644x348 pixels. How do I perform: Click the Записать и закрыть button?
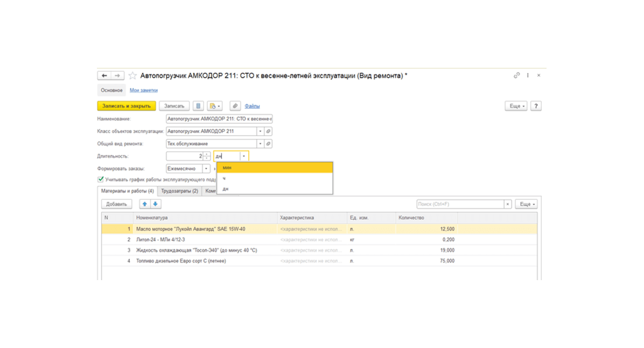(x=127, y=106)
